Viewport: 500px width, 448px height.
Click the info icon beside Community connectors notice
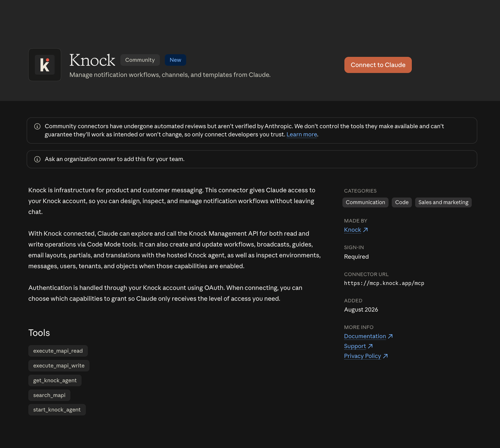[x=37, y=126]
